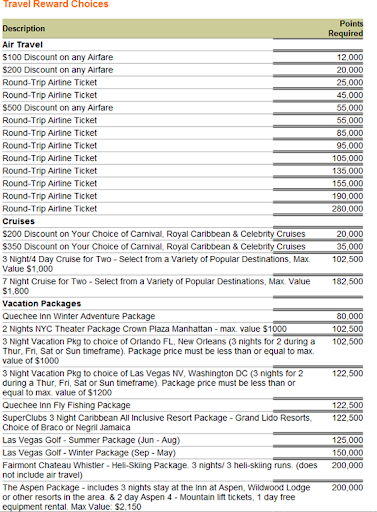Click the 3 Night/4 Day Cruise for Two
The image size is (377, 512).
[156, 264]
